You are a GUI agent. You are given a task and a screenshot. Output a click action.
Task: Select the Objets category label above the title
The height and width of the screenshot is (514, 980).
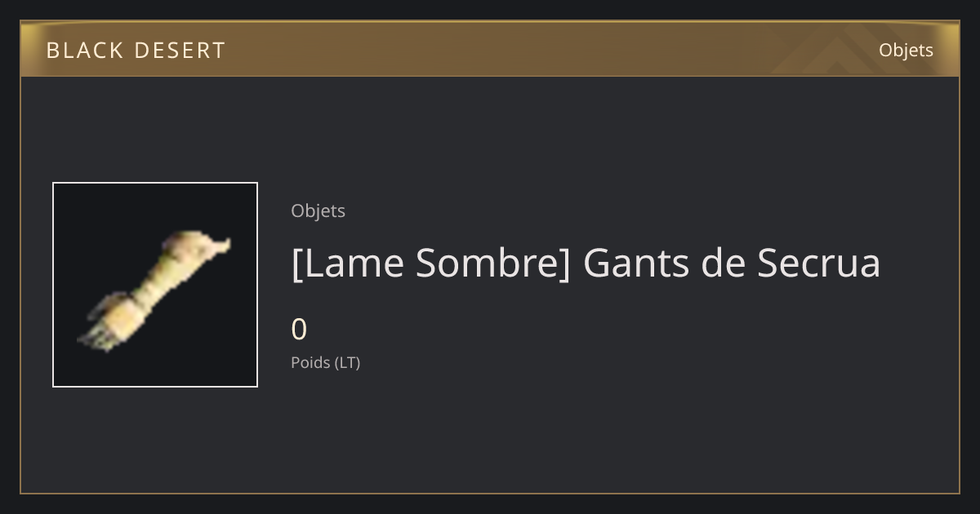click(318, 210)
